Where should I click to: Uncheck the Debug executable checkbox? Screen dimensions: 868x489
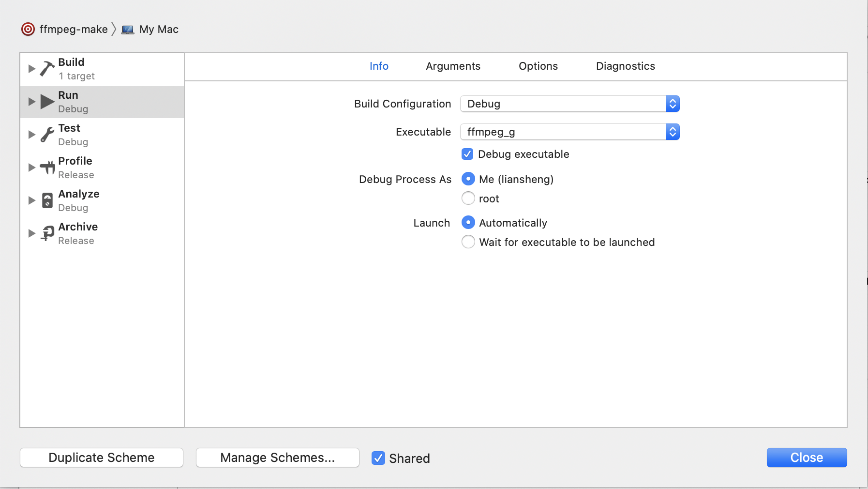point(467,154)
